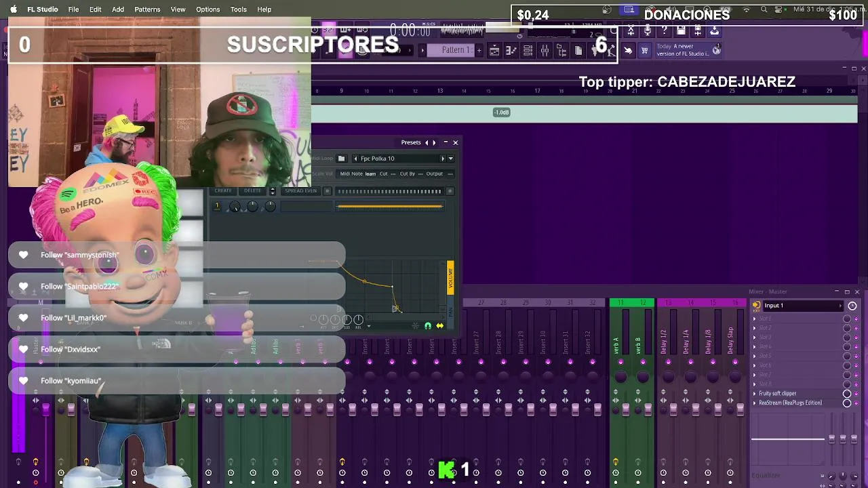Click the Delay 1/2 track pan knob

668,377
